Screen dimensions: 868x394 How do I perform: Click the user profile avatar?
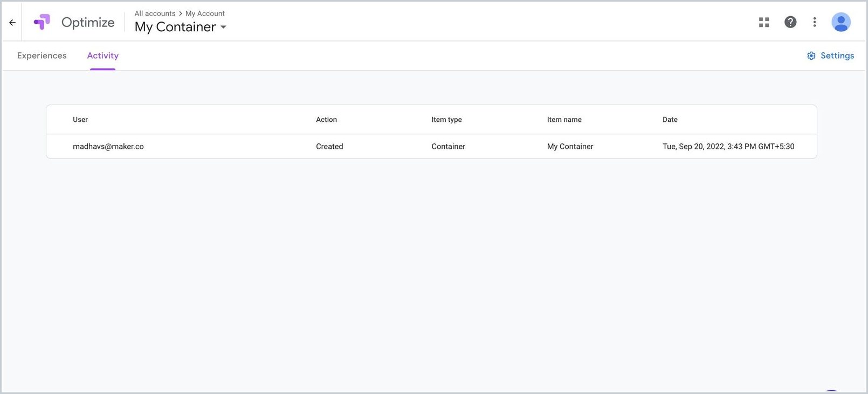(x=841, y=22)
